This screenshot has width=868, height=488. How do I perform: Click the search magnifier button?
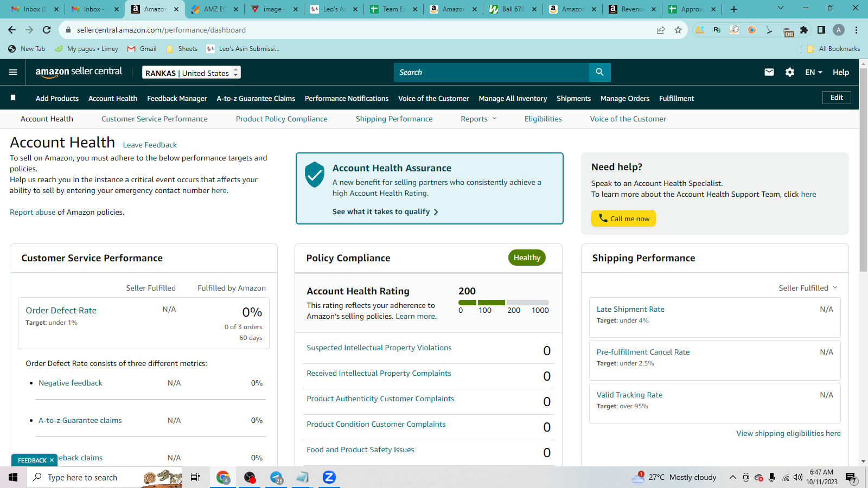(x=599, y=72)
